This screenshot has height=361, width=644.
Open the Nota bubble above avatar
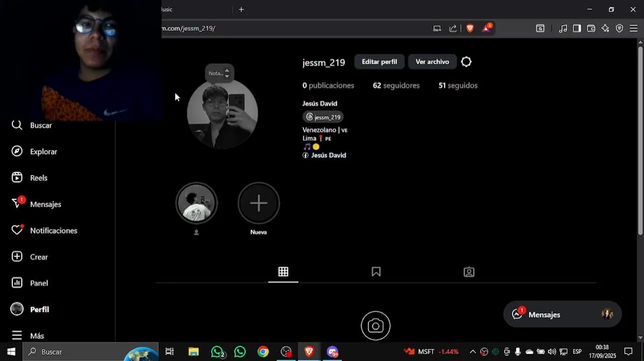point(219,73)
